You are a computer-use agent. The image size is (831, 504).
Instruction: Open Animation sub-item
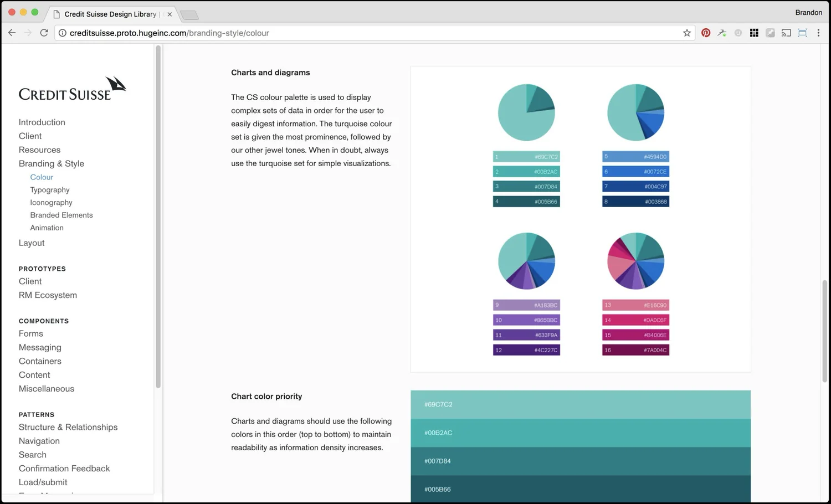(x=47, y=228)
